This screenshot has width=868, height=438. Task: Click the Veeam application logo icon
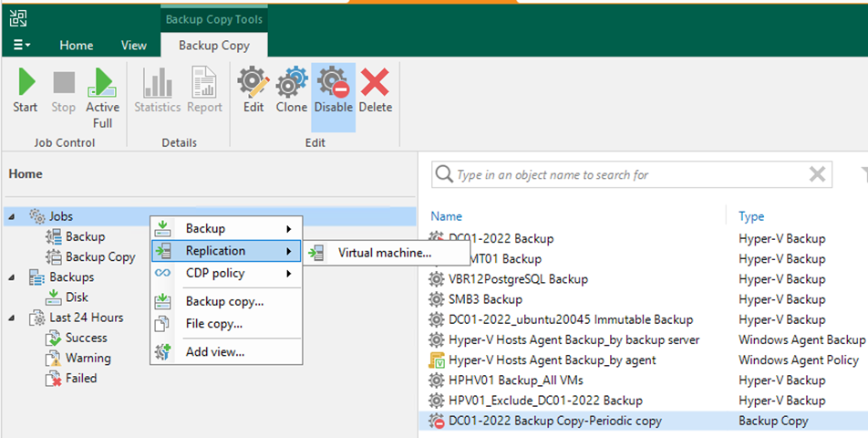18,18
